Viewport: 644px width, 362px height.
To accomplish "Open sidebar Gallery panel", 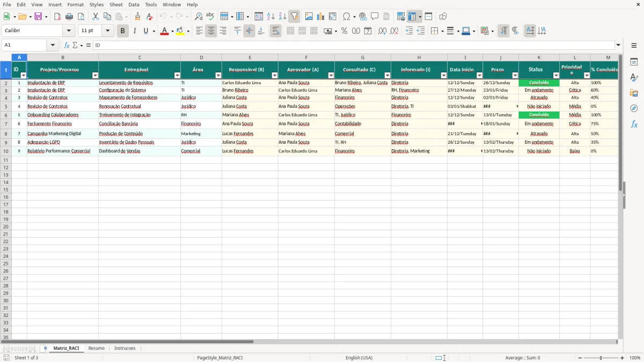I will tap(634, 93).
